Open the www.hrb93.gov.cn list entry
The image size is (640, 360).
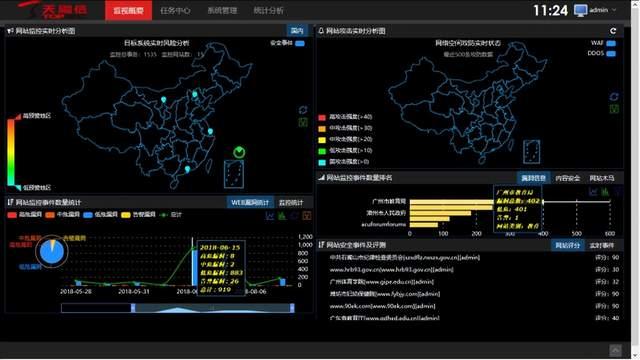pyautogui.click(x=391, y=270)
